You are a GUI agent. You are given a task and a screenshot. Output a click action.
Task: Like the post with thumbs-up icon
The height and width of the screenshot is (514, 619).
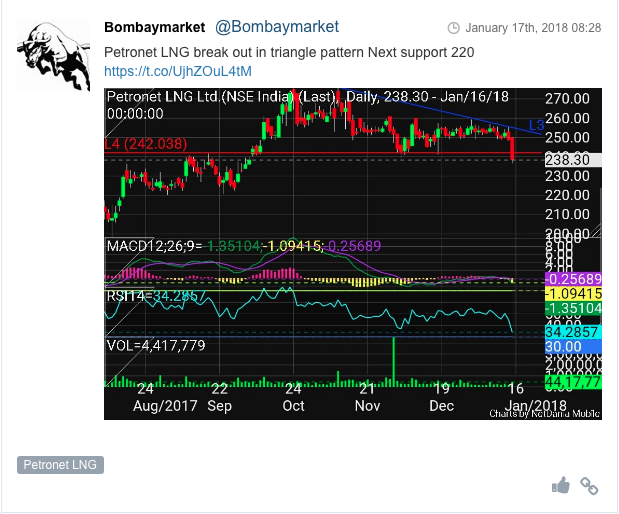tap(561, 486)
